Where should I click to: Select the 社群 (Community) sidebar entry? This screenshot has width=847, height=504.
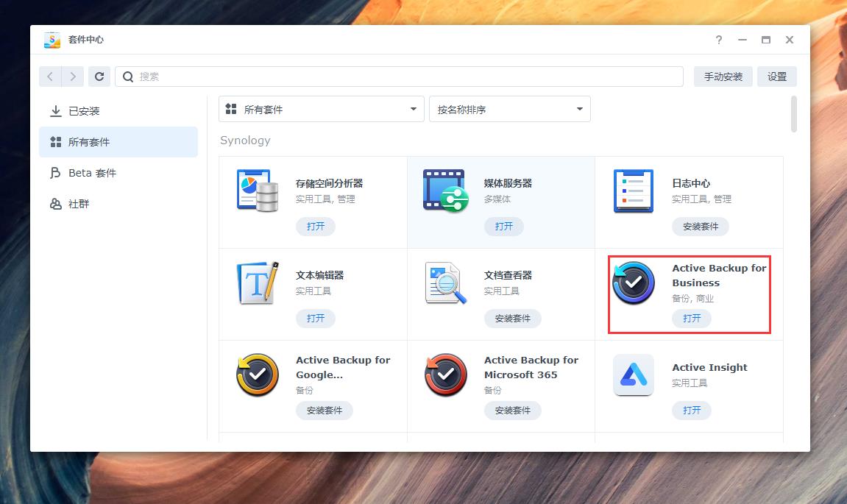tap(83, 203)
